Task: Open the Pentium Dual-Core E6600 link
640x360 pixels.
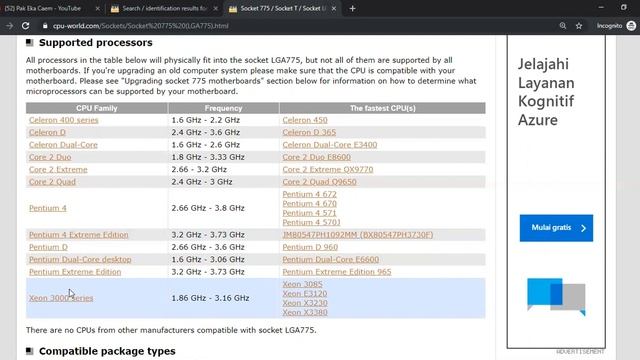Action: [x=331, y=259]
